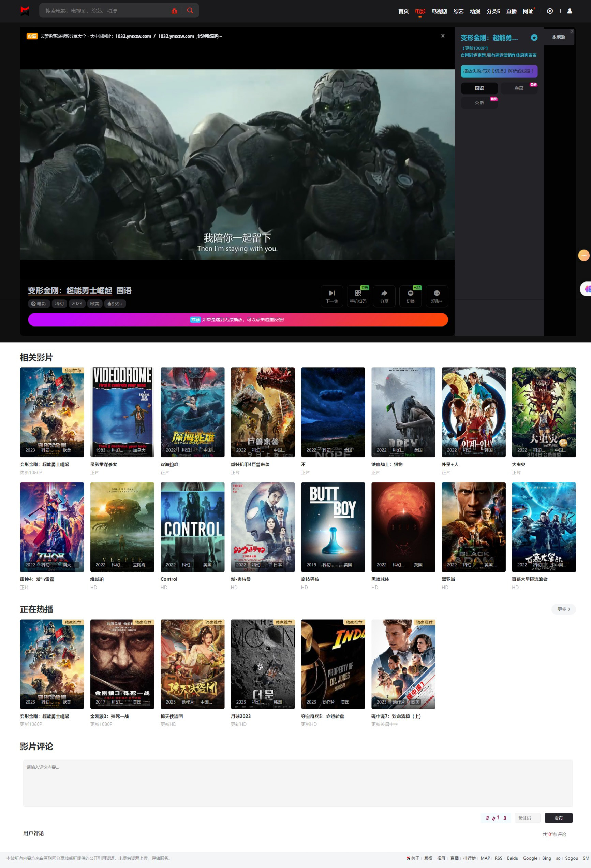
Task: Open 动漫 in top navigation
Action: coord(475,11)
